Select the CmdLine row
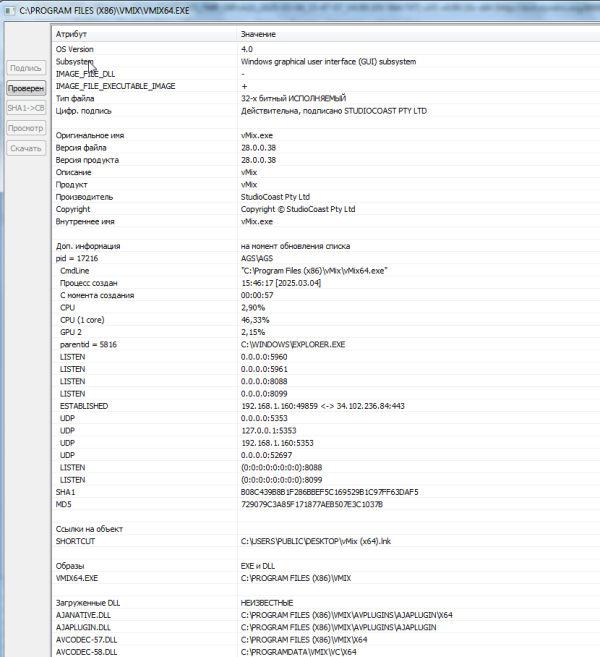 [x=326, y=271]
